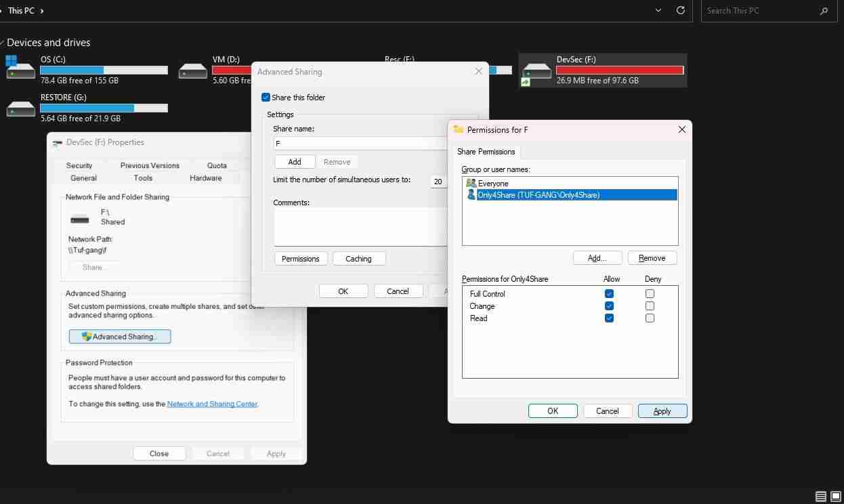The image size is (844, 504).
Task: Check Deny checkbox for Read permission
Action: coord(650,318)
